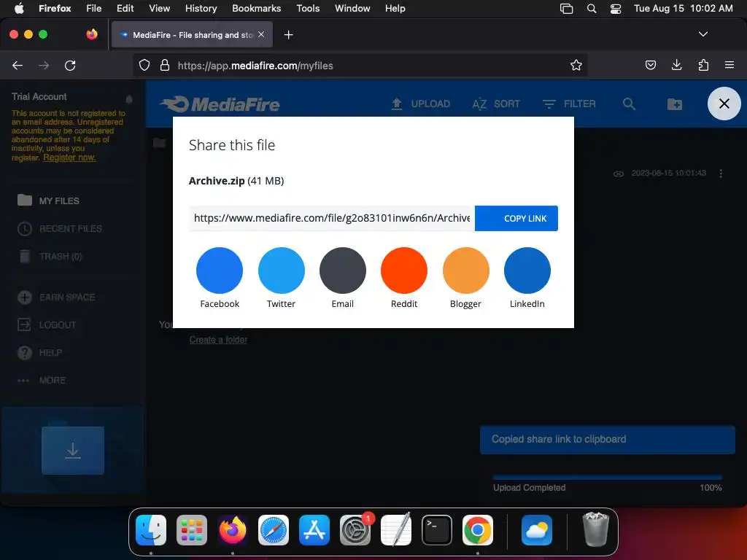
Task: Click the tracking protection shield icon
Action: [x=144, y=65]
